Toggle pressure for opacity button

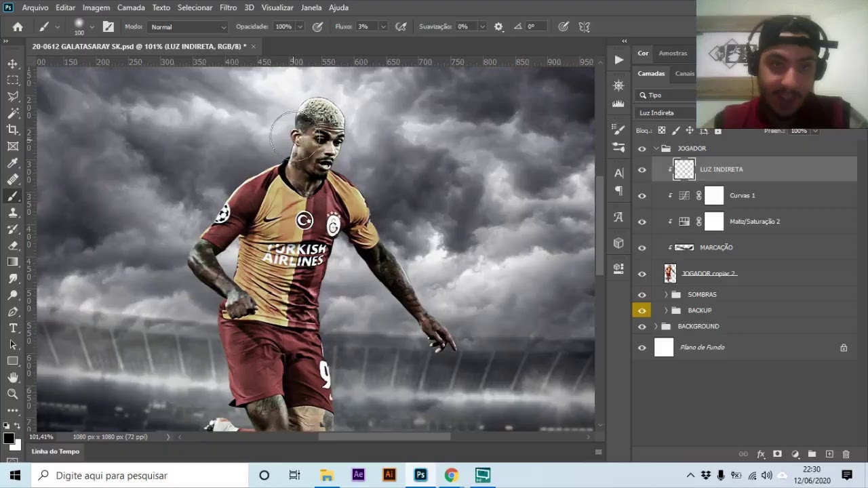tap(317, 26)
